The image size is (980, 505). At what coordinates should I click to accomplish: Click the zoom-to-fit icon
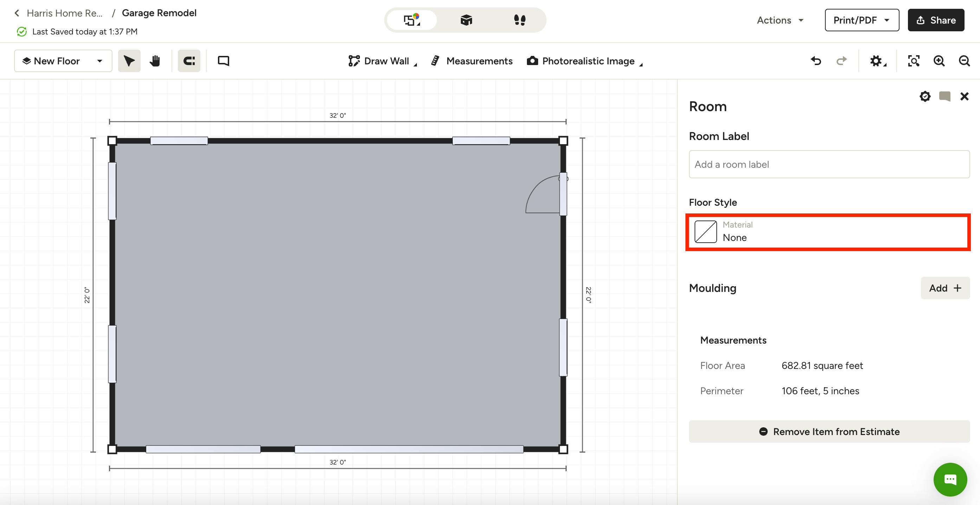[914, 61]
